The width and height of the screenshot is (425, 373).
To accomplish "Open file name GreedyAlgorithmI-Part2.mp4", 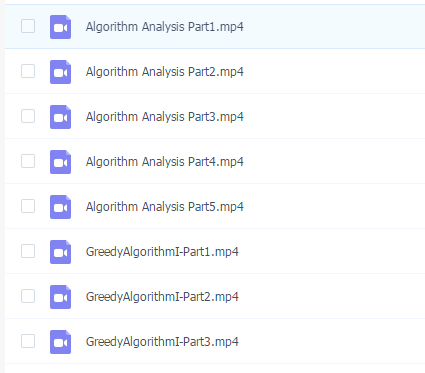I will pos(162,297).
